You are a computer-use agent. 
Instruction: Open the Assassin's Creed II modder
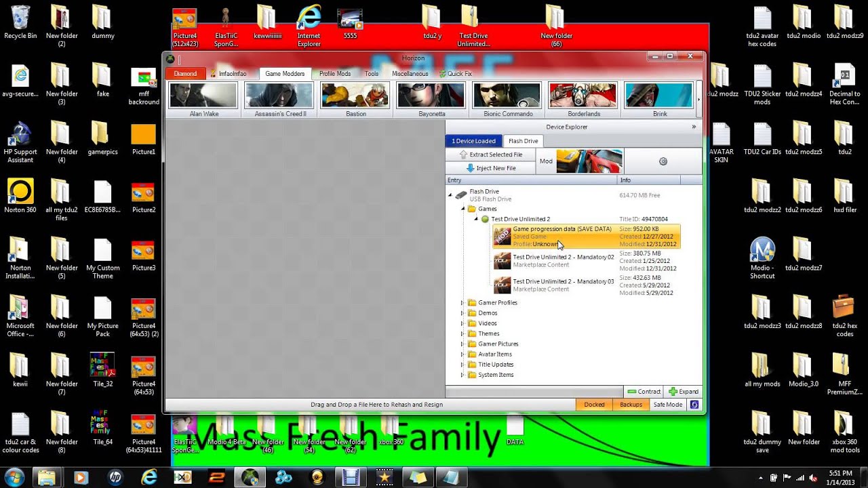point(280,100)
